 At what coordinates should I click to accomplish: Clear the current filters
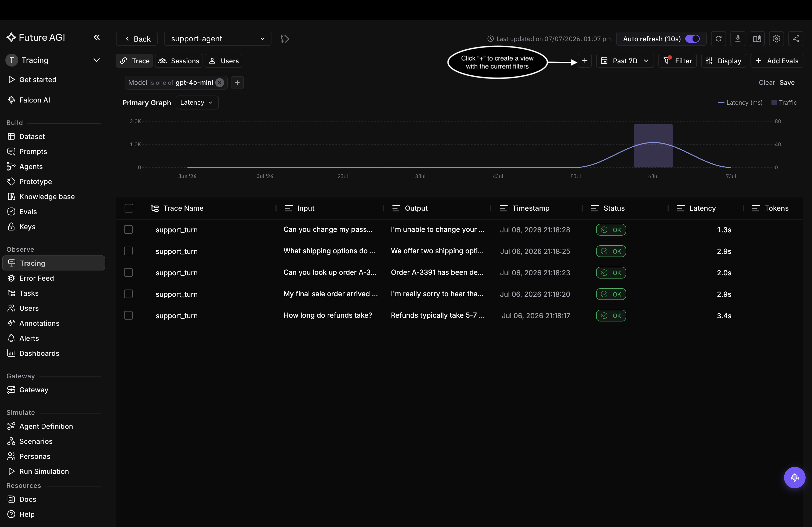tap(767, 82)
